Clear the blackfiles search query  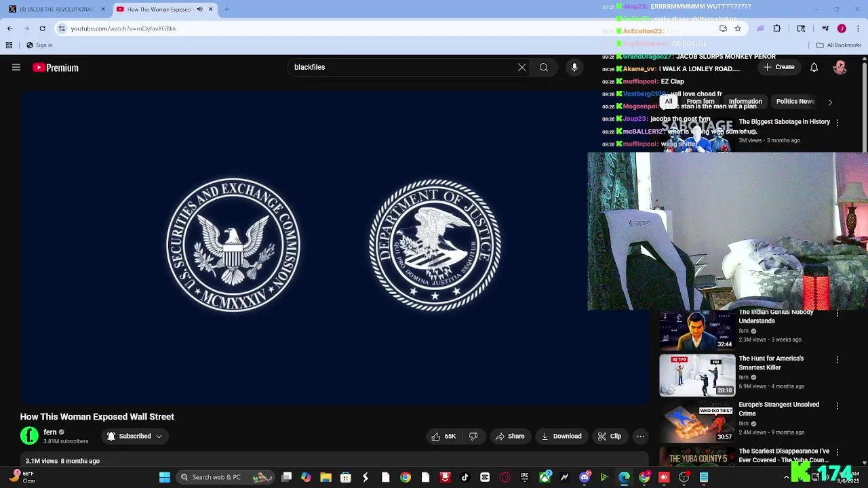click(x=522, y=67)
